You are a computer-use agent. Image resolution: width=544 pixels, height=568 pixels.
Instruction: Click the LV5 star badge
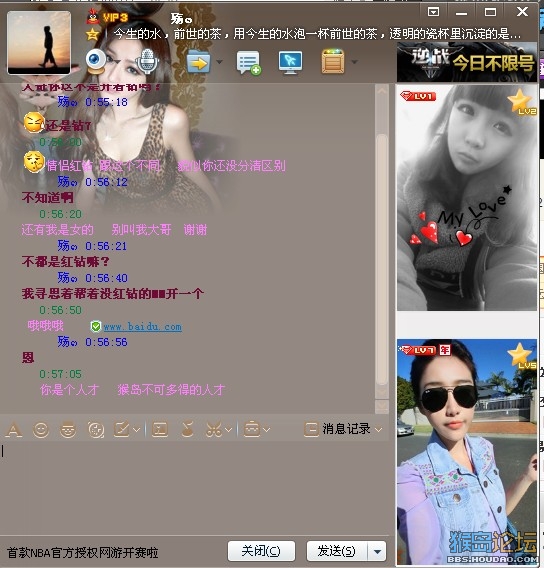click(521, 356)
